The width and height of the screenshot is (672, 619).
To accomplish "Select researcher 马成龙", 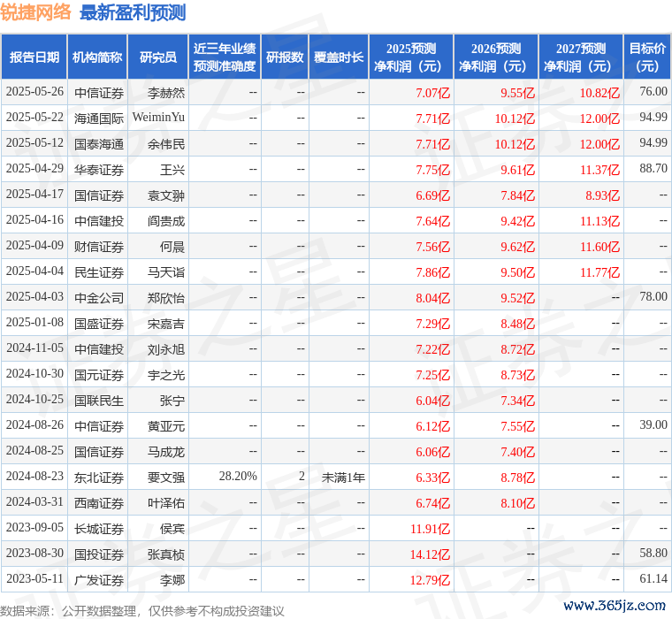I will click(166, 452).
